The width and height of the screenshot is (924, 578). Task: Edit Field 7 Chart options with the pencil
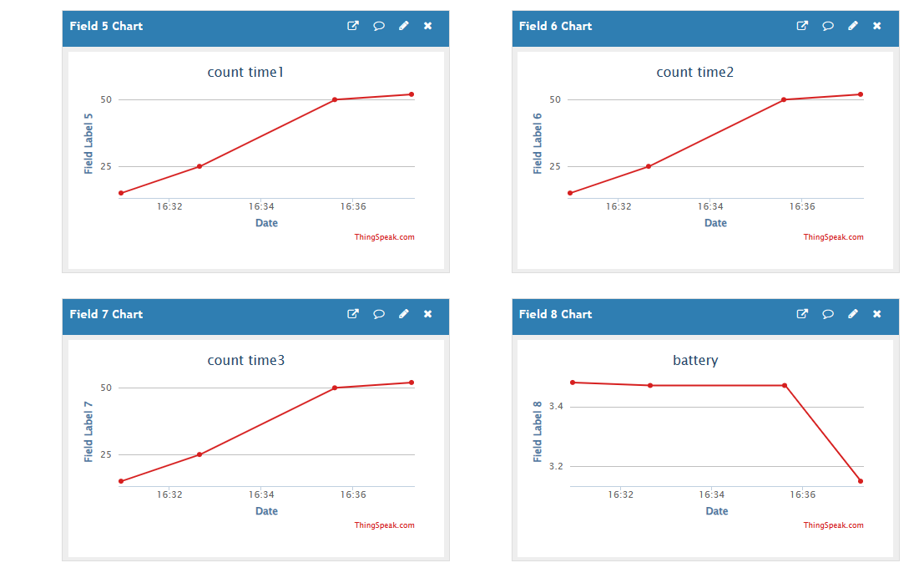tap(404, 314)
